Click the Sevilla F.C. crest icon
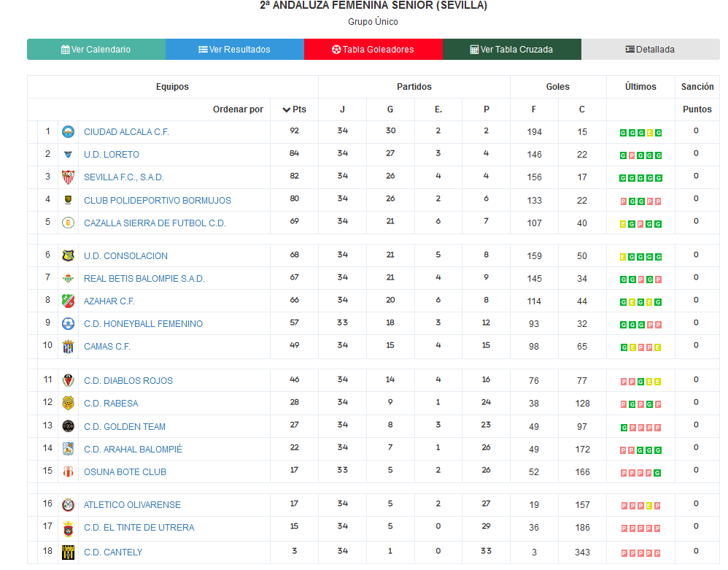 tap(69, 177)
